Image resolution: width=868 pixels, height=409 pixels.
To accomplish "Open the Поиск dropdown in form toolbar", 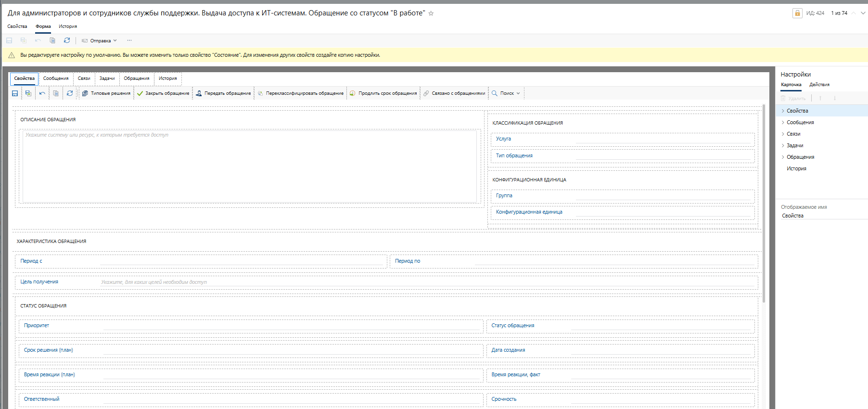I will coord(506,93).
